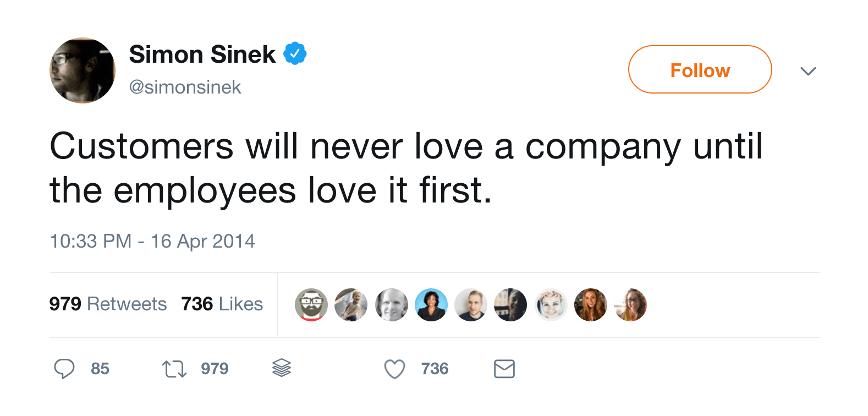The height and width of the screenshot is (416, 868).
Task: Click the Simon Sinek display name
Action: coord(202,54)
